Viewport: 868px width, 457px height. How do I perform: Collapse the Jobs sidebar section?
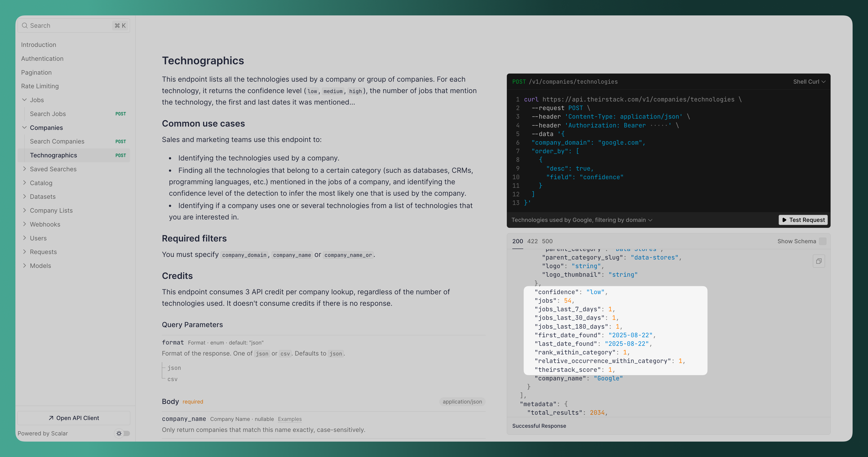tap(24, 100)
